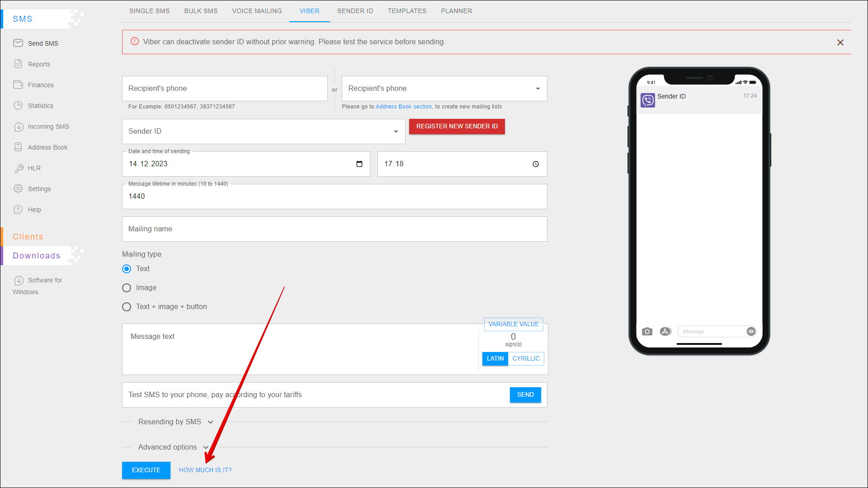
Task: Click the Reports document icon in the sidebar
Action: point(18,64)
